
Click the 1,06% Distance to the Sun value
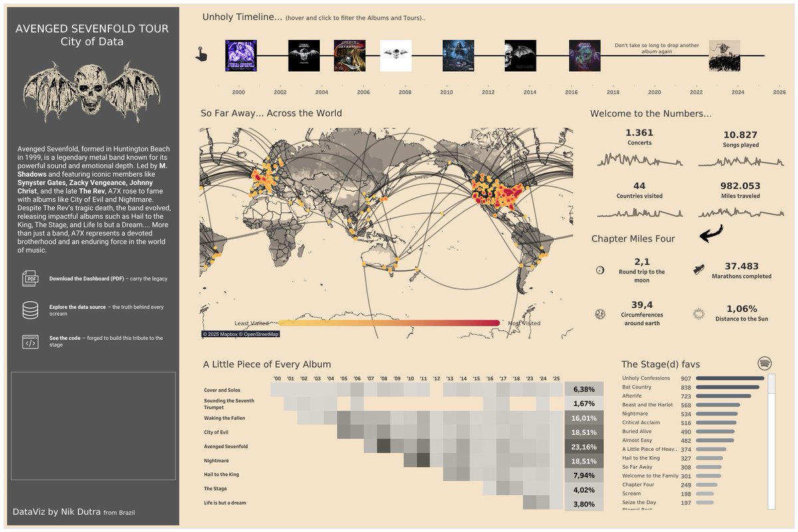coord(742,309)
